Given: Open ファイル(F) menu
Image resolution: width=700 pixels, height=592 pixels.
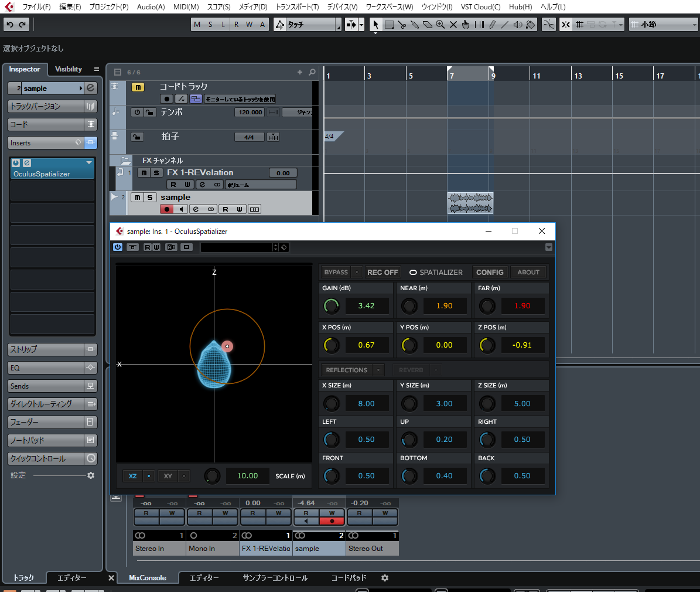Looking at the screenshot, I should (36, 6).
